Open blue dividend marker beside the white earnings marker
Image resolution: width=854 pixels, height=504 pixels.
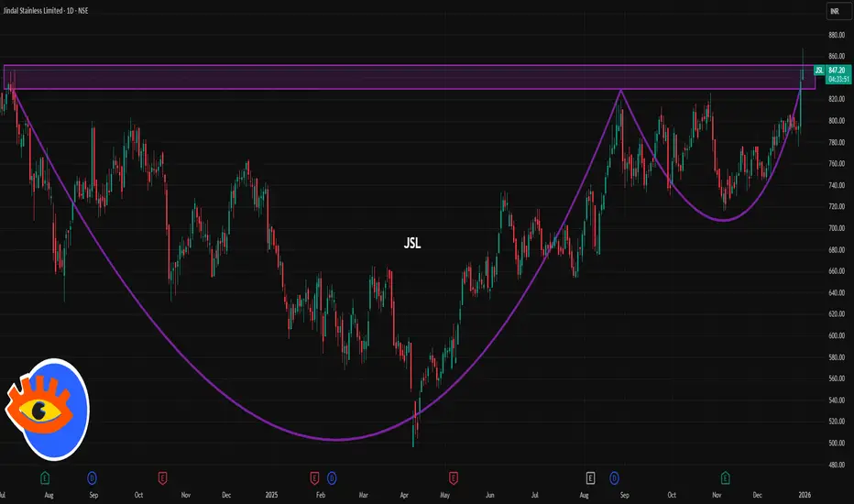point(614,478)
